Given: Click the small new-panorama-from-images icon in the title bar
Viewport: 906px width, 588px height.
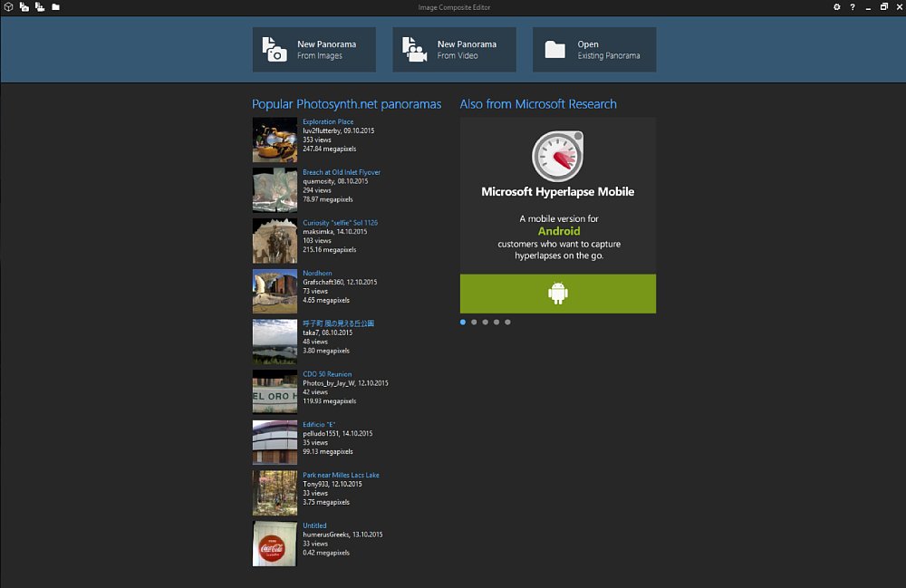Looking at the screenshot, I should pyautogui.click(x=24, y=7).
